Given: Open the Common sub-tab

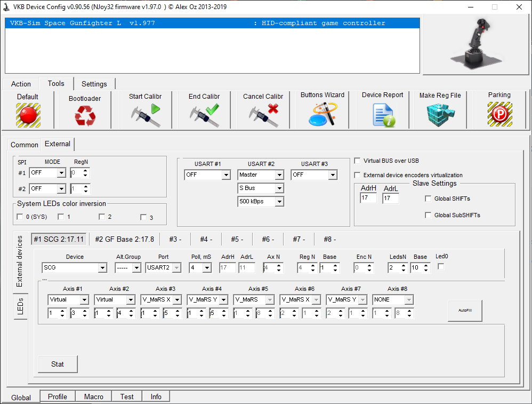Looking at the screenshot, I should pos(25,145).
